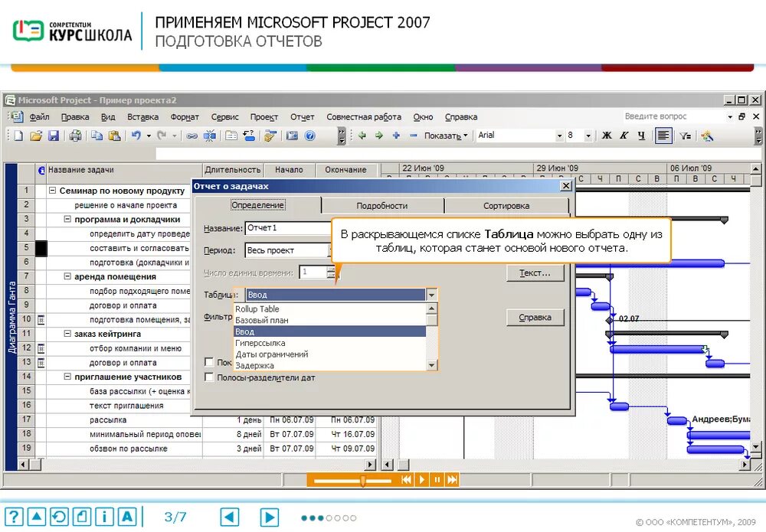Collapse the 'заказ кейтринга' group
Image resolution: width=766 pixels, height=532 pixels.
tap(68, 334)
